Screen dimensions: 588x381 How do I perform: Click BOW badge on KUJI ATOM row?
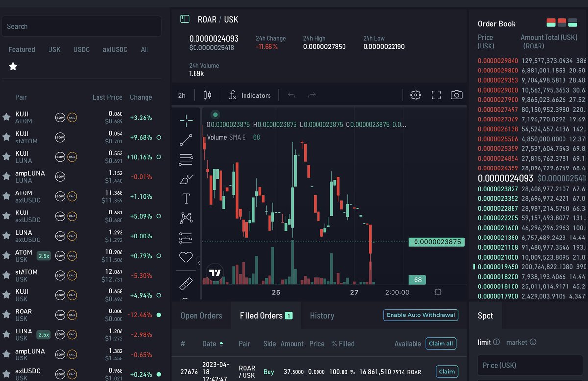(x=60, y=118)
